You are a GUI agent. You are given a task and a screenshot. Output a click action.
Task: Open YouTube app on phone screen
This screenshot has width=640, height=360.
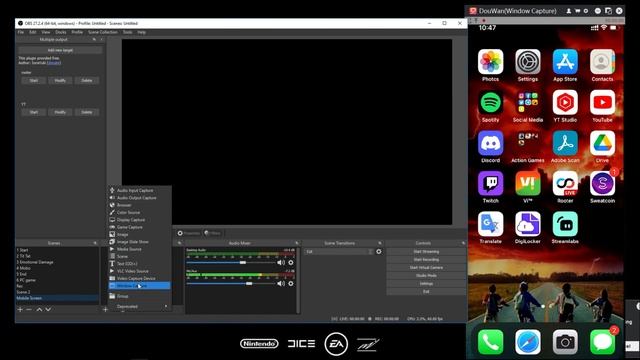pos(602,102)
